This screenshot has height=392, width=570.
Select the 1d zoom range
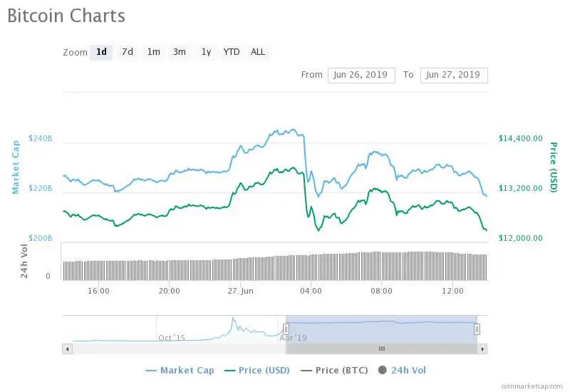[x=101, y=52]
